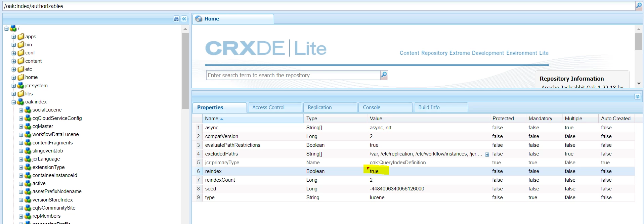Open the Properties tab
Image resolution: width=644 pixels, height=224 pixels.
point(219,107)
